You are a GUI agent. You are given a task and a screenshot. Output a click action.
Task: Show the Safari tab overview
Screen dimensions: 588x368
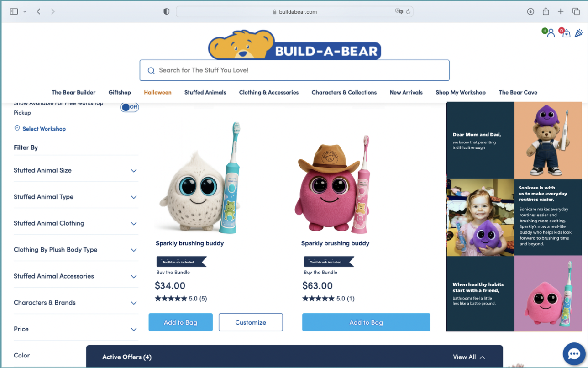(x=576, y=11)
